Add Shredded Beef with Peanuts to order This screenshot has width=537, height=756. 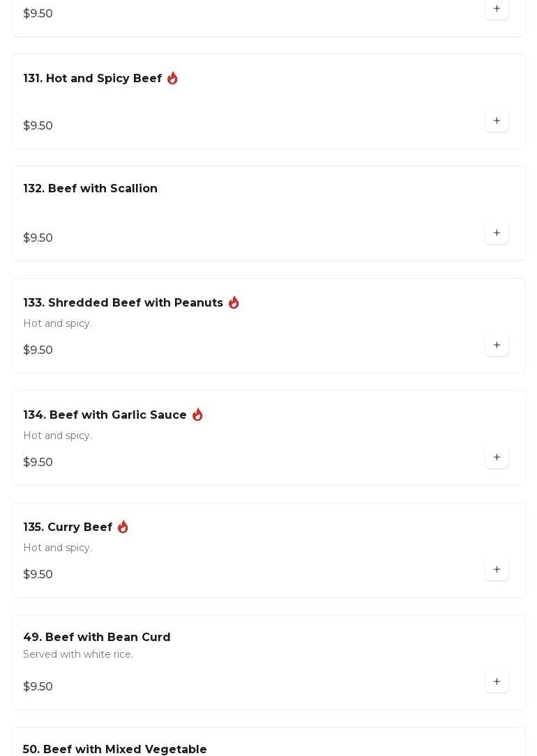click(x=497, y=346)
